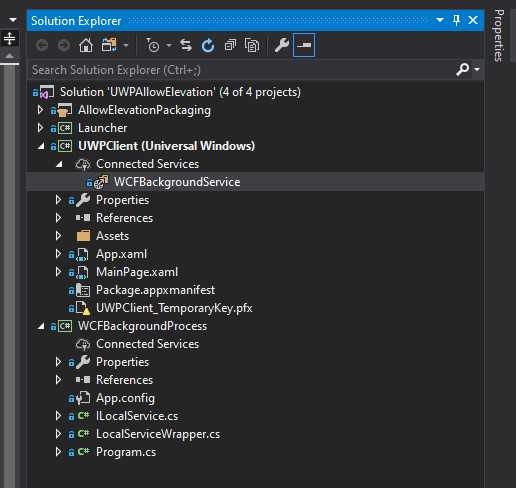This screenshot has width=516, height=488.
Task: Expand MainPage.xaml node
Action: point(58,272)
